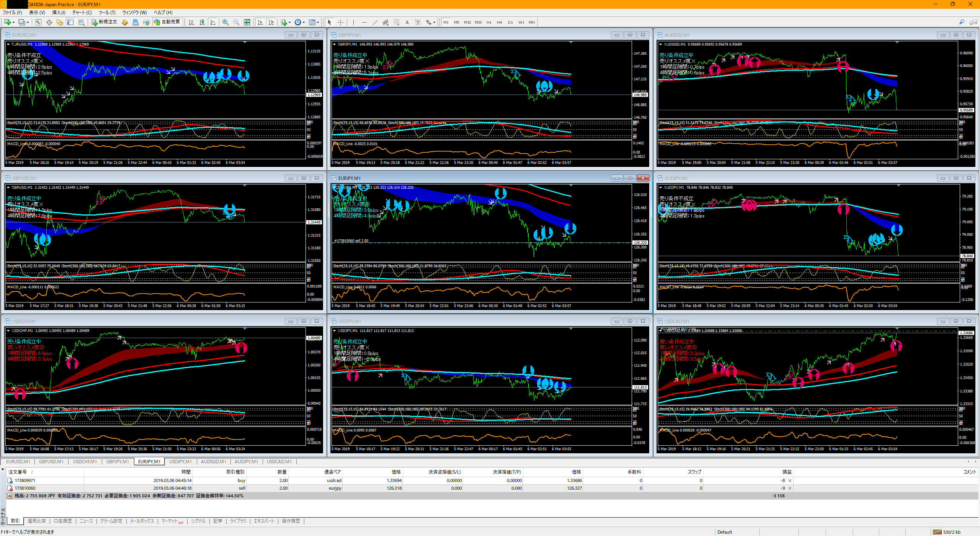This screenshot has height=536, width=980.
Task: Select the Vertical Line drawing tool
Action: tap(353, 22)
